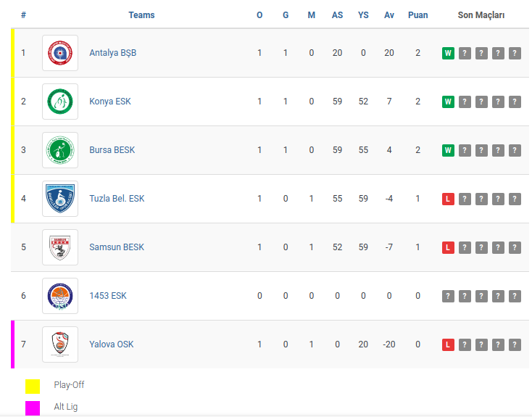
Task: Click the yellow Play-Off legend swatch
Action: (x=33, y=386)
